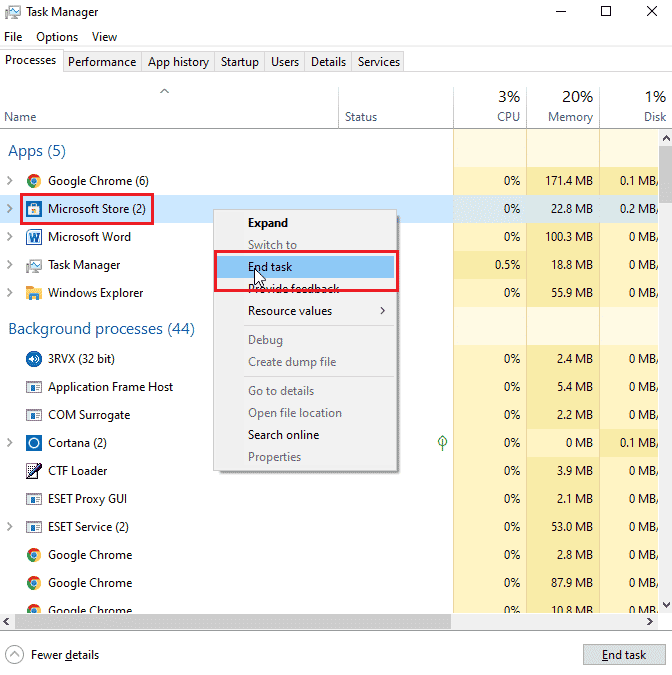Switch to the Services tab

pos(378,62)
